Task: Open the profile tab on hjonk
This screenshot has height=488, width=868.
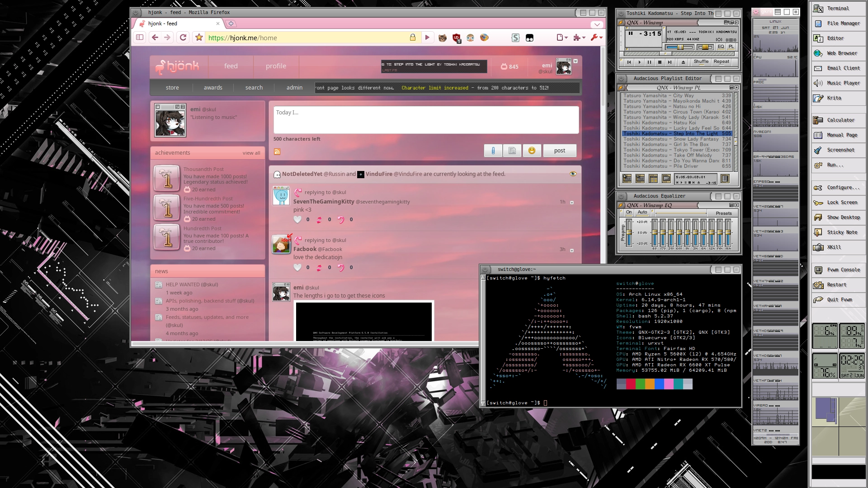Action: 276,66
